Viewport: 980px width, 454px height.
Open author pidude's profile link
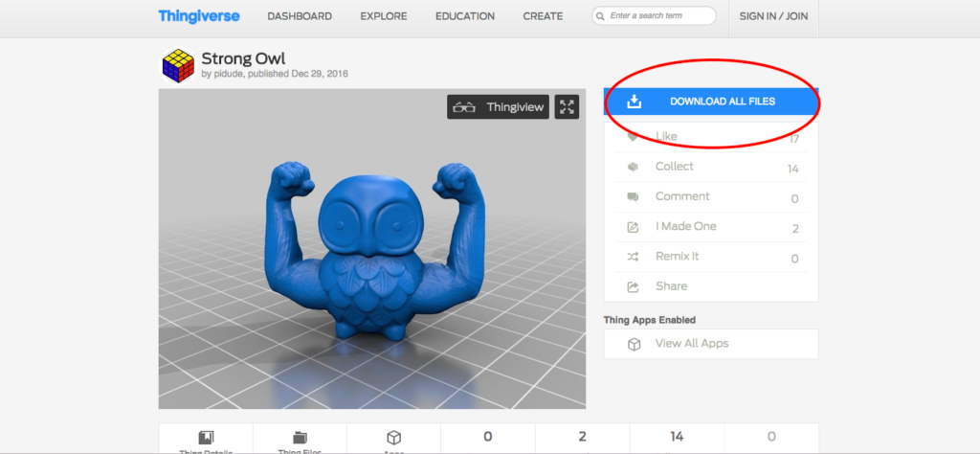(228, 74)
